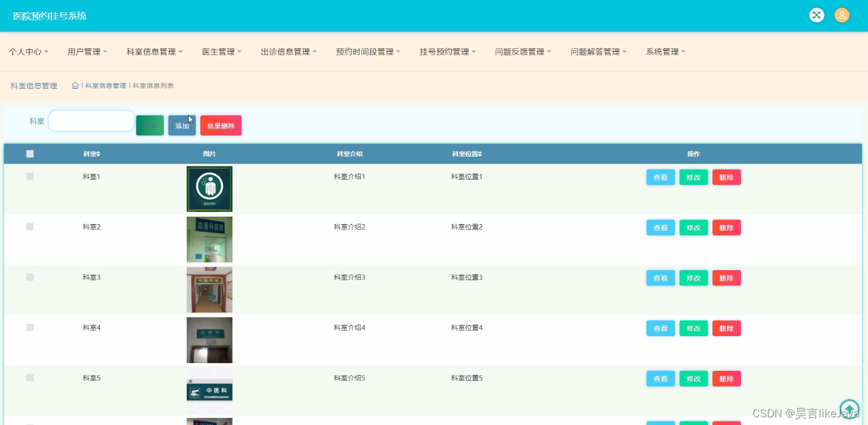868x425 pixels.
Task: Expand 医生管理 dropdown menu
Action: (222, 52)
